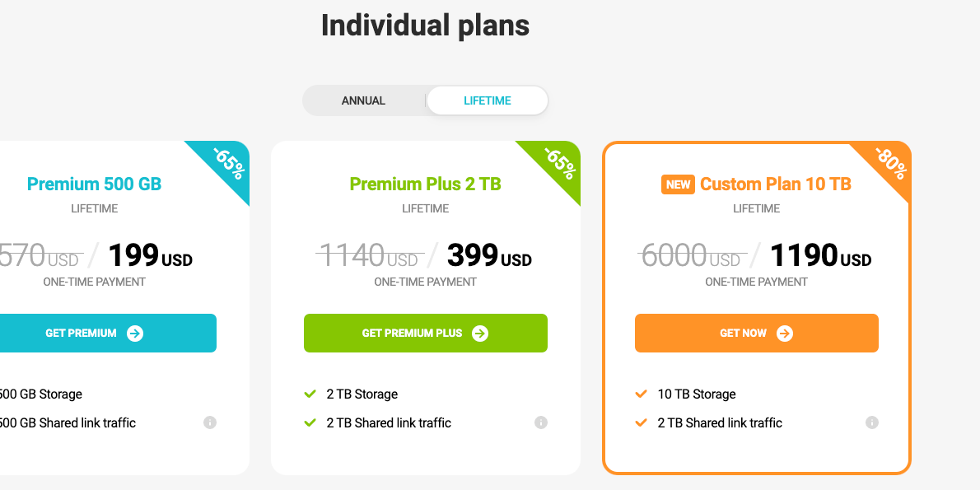The height and width of the screenshot is (490, 980).
Task: Click the info icon beside Premium Plus traffic
Action: 541,422
